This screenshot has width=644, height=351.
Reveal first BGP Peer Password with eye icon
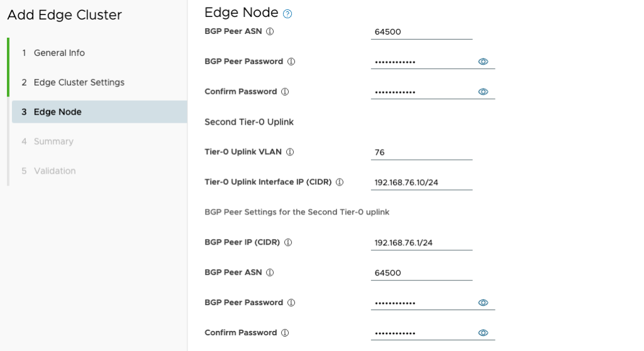point(483,62)
